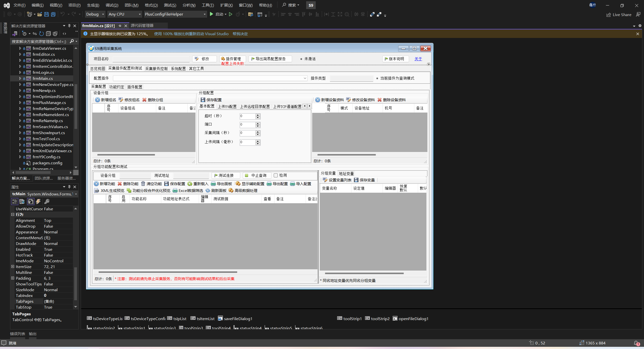Select 上传Y9配置 tab

227,107
